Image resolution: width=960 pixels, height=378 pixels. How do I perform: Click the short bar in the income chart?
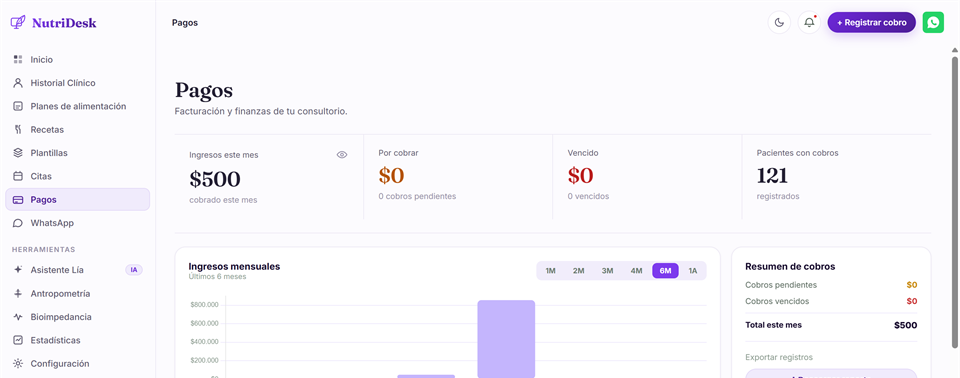[x=426, y=376]
